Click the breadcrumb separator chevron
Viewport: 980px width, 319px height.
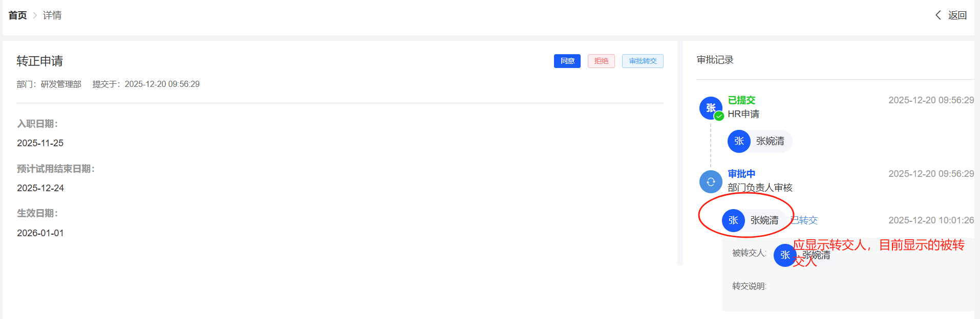point(35,15)
